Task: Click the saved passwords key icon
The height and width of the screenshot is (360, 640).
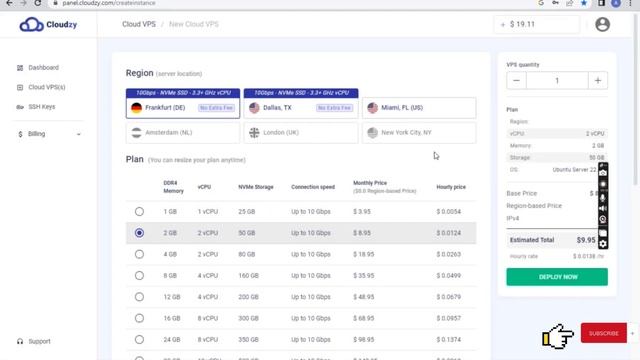Action: (556, 3)
